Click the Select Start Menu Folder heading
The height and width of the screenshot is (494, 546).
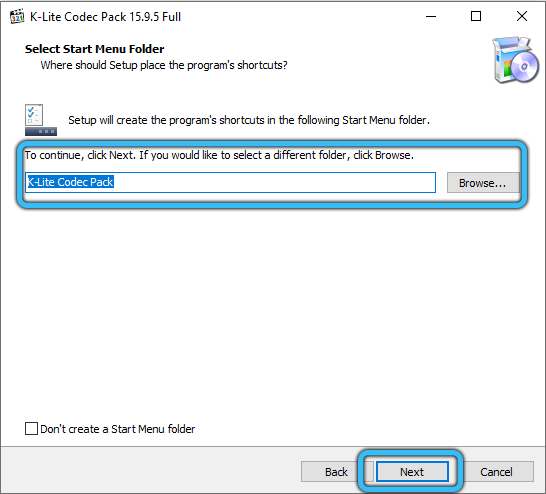[x=94, y=49]
